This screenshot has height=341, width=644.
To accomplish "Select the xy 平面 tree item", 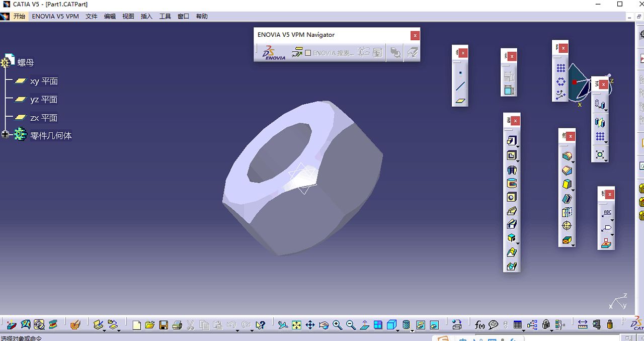I will (43, 81).
